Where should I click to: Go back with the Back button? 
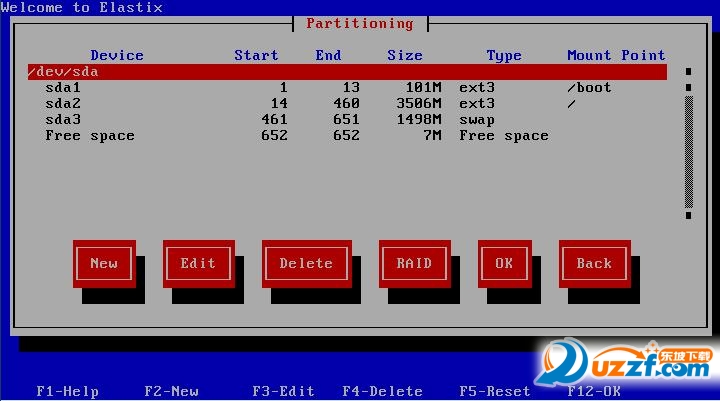(594, 264)
